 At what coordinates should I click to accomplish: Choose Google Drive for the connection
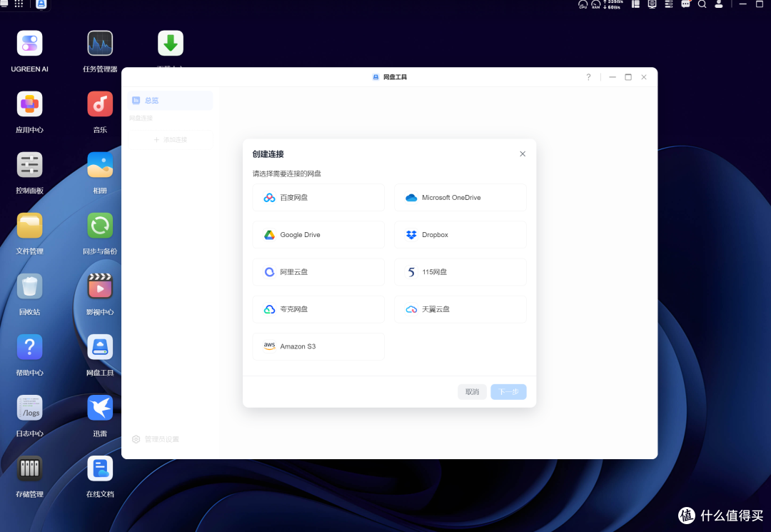[318, 235]
